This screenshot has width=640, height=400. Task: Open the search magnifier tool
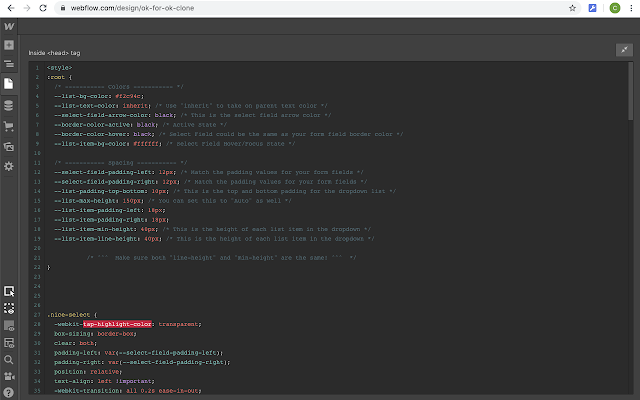[9, 360]
